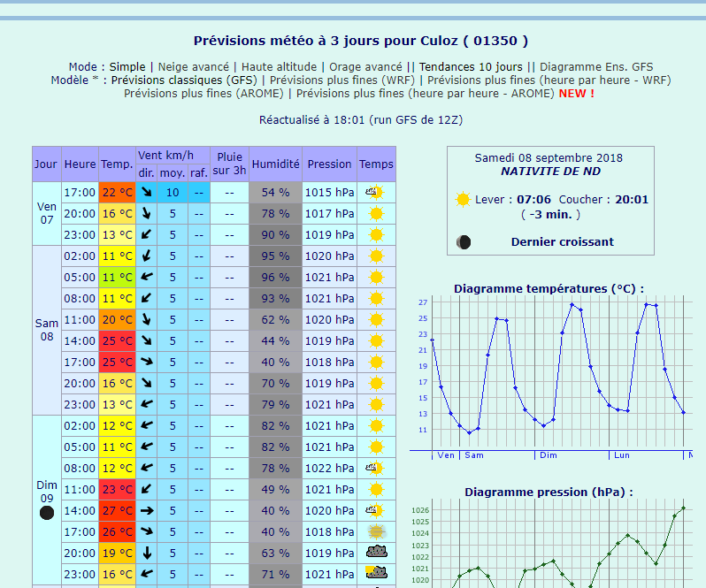Select Prévisions plus fines (WRF) model
This screenshot has height=588, width=706.
pos(342,80)
